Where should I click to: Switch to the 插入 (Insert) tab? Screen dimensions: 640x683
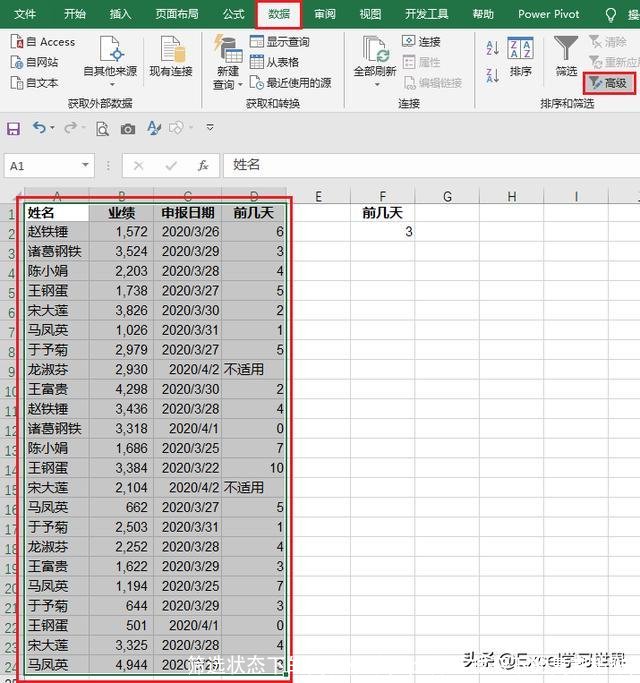point(120,14)
